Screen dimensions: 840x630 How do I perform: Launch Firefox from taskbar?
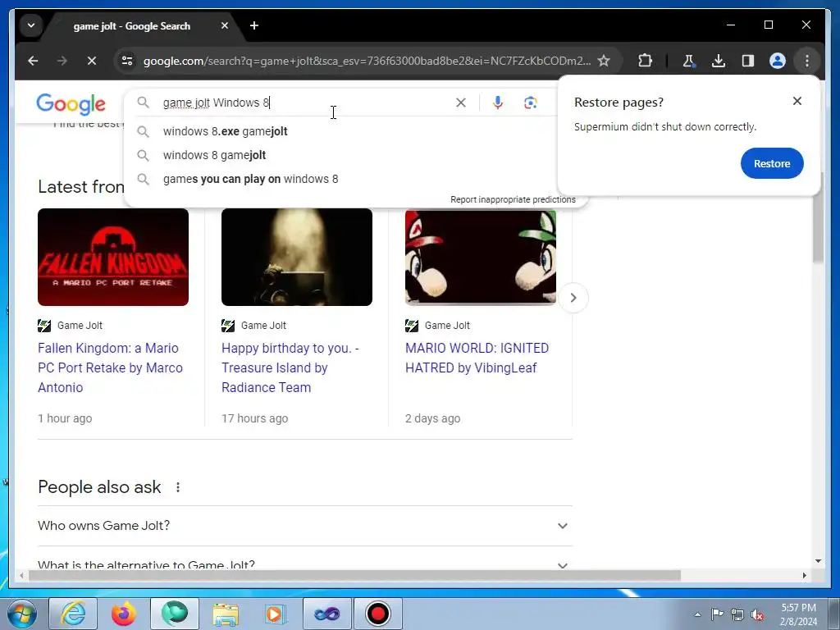click(124, 614)
